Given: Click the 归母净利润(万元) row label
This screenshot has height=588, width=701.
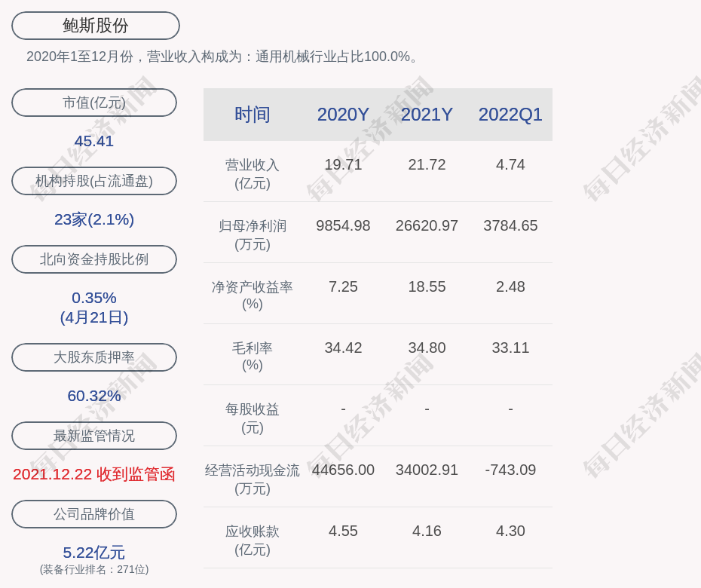Looking at the screenshot, I should click(x=253, y=235).
